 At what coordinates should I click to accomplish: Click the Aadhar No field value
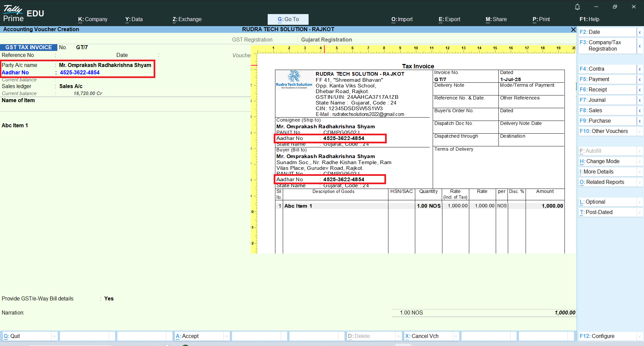pos(80,73)
